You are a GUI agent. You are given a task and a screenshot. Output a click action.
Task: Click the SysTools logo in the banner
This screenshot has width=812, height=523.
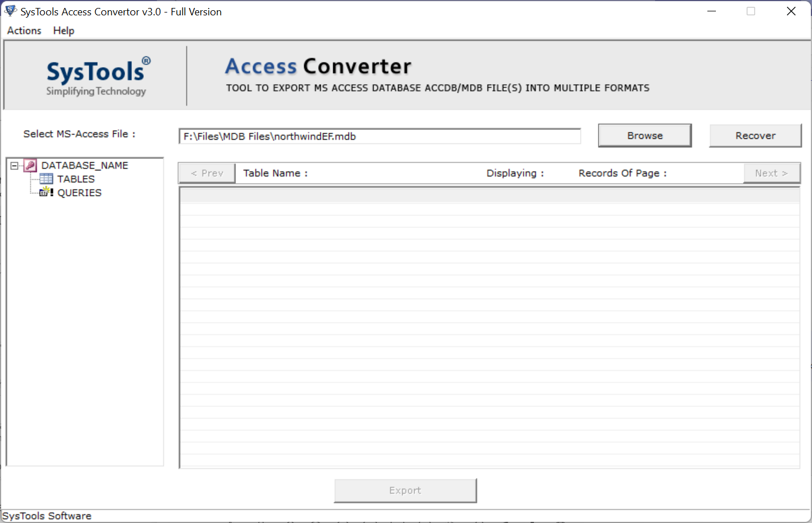tap(98, 77)
